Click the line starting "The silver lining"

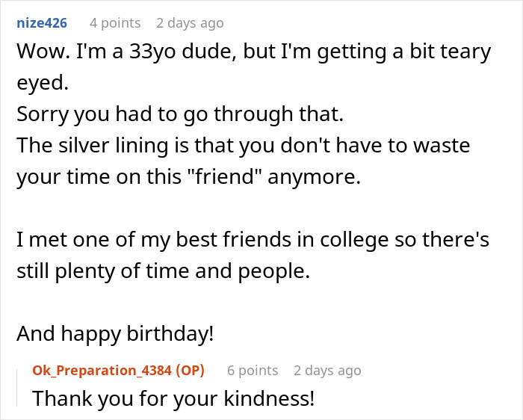pyautogui.click(x=243, y=145)
